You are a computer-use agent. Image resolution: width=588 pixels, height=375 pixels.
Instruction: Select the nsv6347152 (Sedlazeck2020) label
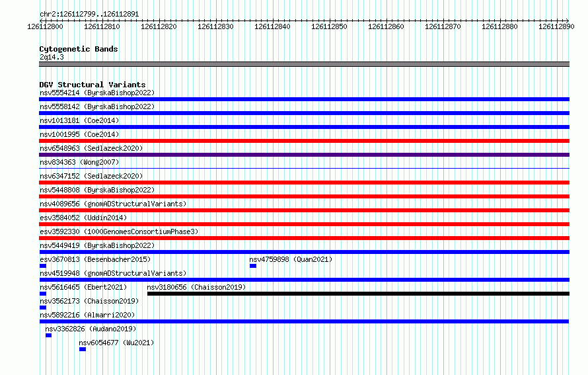point(91,176)
